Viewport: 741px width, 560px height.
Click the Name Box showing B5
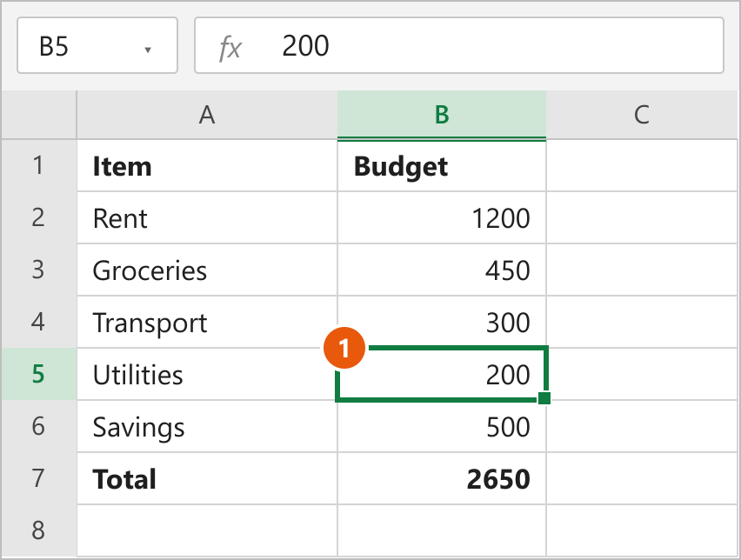pos(97,45)
